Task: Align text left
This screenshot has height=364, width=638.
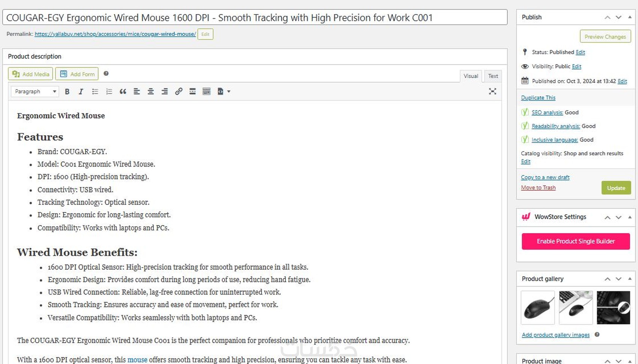Action: [137, 92]
